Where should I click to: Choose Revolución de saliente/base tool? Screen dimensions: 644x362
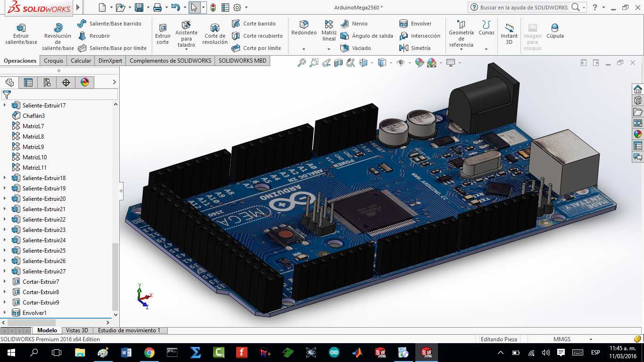(58, 37)
